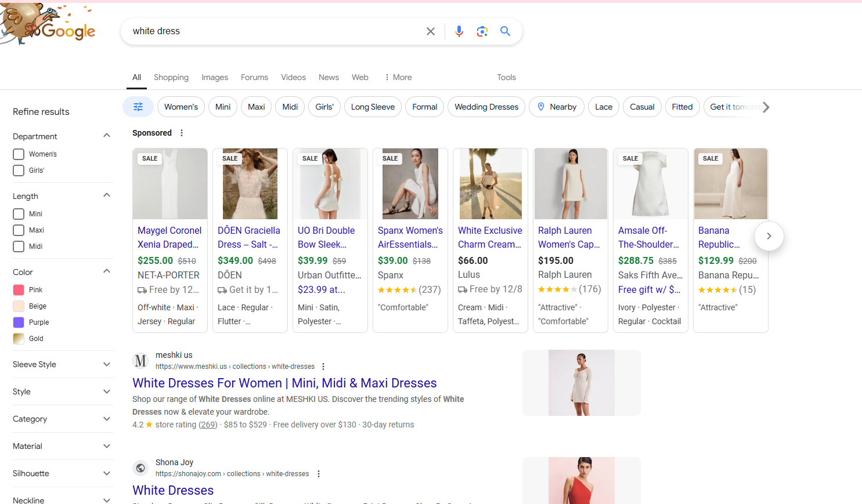
Task: Open the Shona Joy 'White Dresses' link
Action: [173, 490]
